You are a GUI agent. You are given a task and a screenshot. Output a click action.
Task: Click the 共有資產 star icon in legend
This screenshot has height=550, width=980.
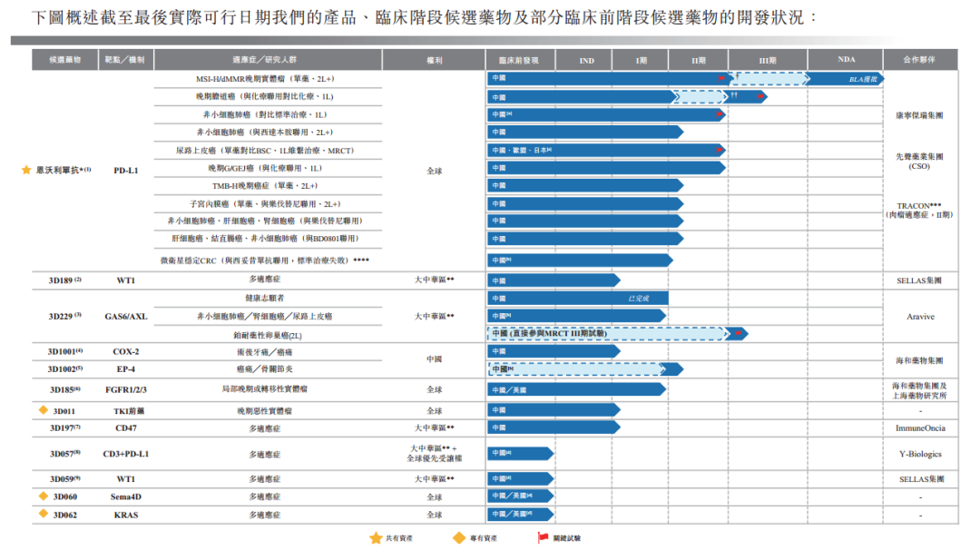pos(376,538)
